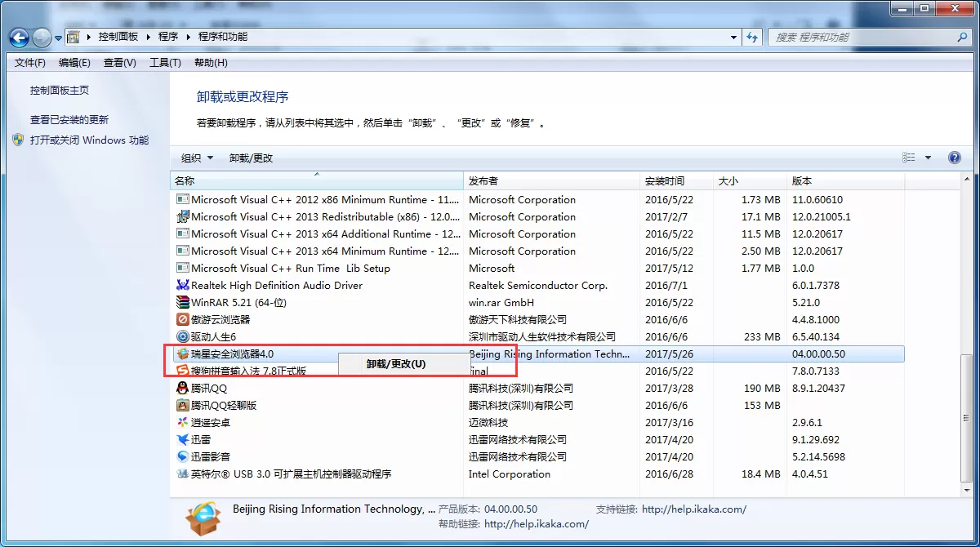Screen dimensions: 980x547
Task: Click the refresh button beside address bar
Action: (753, 38)
